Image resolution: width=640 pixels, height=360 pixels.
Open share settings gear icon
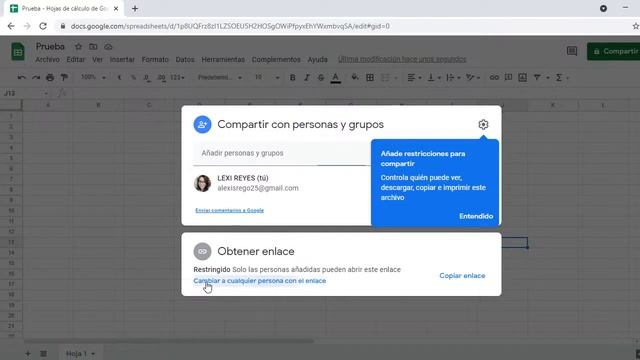483,124
